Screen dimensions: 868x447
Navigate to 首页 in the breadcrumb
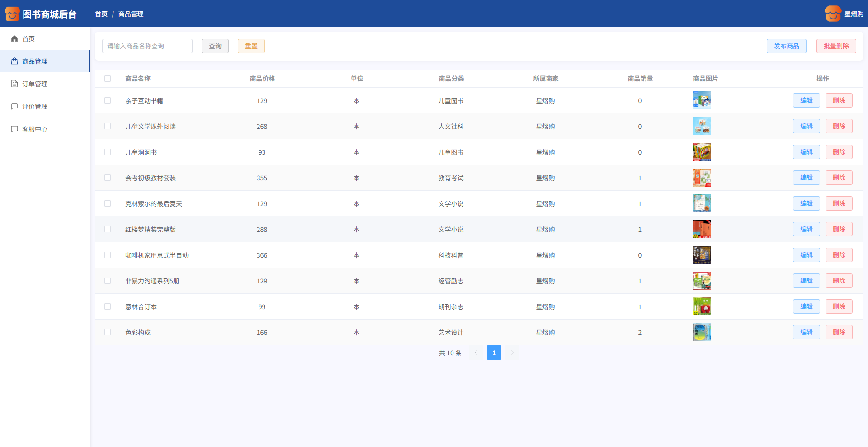pos(101,14)
